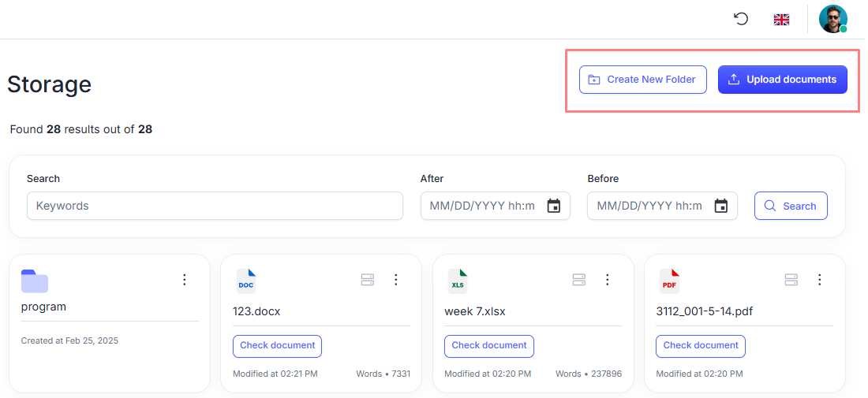This screenshot has width=868, height=398.
Task: Click Check document under 123.docx
Action: pos(277,346)
